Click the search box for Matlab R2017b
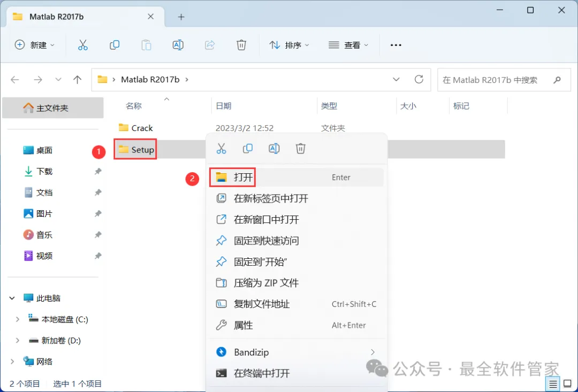This screenshot has width=578, height=392. [504, 80]
